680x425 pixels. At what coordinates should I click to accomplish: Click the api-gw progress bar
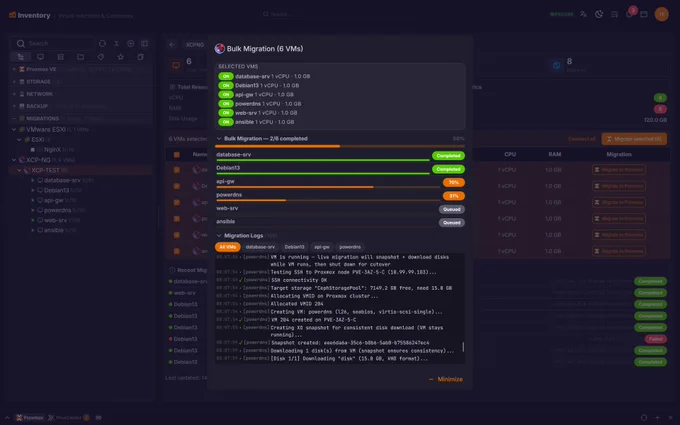click(x=328, y=187)
